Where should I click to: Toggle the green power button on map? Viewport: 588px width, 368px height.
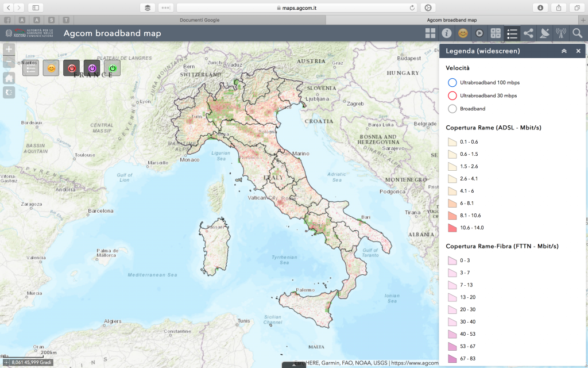(113, 68)
